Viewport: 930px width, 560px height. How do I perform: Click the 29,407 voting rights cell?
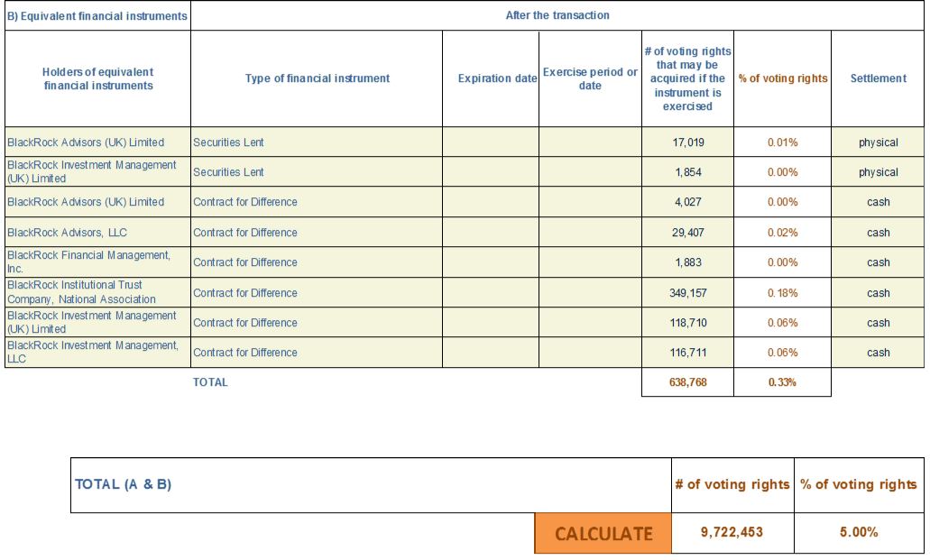pyautogui.click(x=687, y=233)
